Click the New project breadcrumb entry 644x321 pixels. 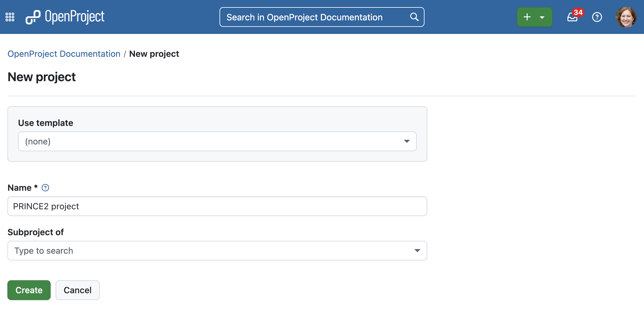[154, 54]
